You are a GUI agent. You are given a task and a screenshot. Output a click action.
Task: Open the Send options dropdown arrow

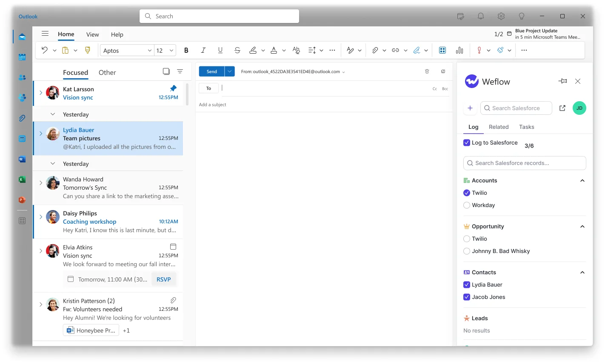[x=230, y=71]
